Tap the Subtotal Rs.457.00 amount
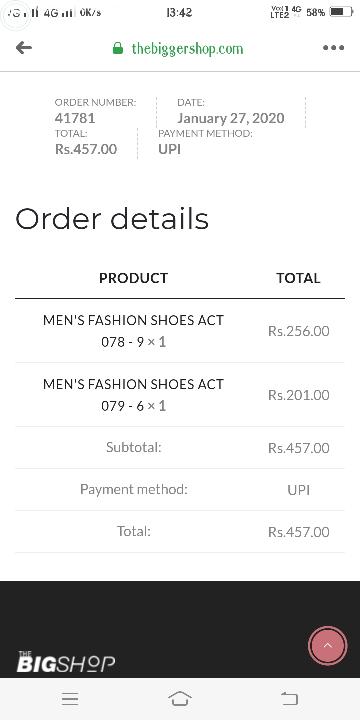This screenshot has height=720, width=360. click(x=298, y=448)
